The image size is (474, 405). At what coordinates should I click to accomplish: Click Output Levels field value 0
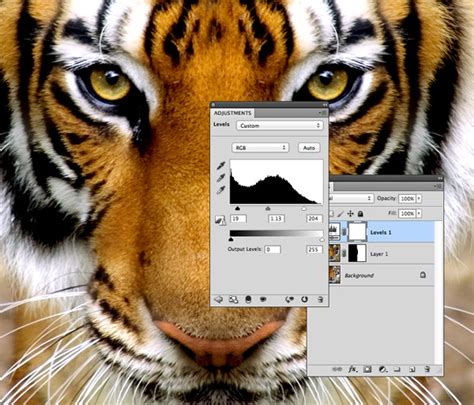tap(273, 249)
